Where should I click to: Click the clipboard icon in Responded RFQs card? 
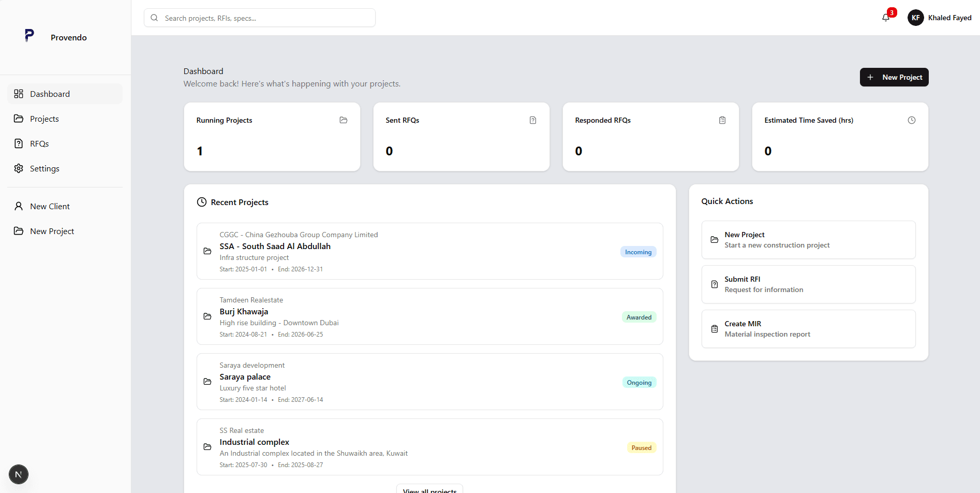click(x=722, y=120)
